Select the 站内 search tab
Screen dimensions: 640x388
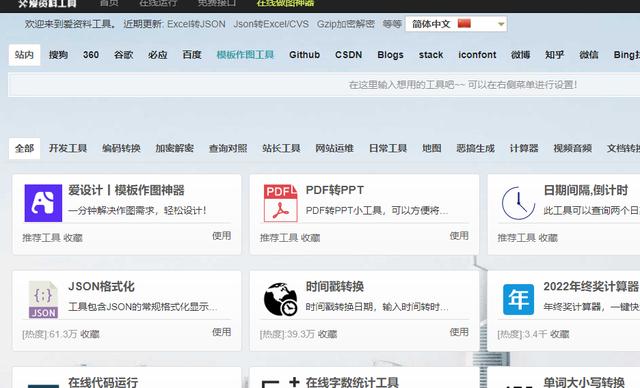point(24,55)
